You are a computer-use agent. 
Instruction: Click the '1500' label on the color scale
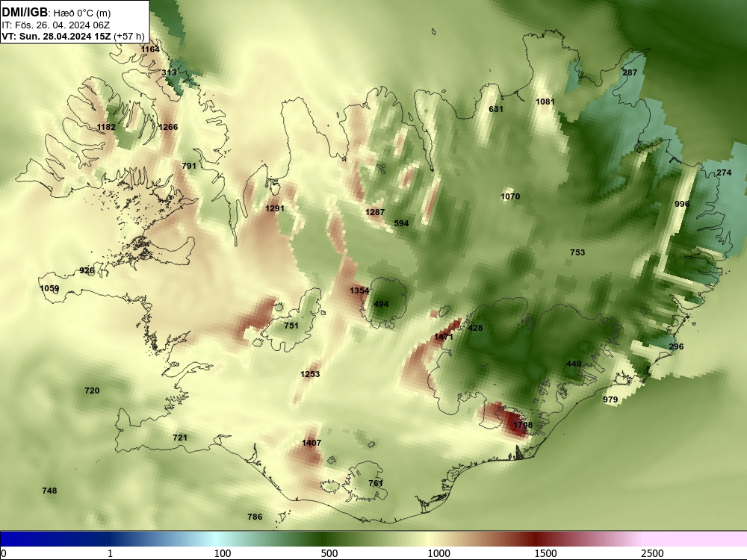545,553
